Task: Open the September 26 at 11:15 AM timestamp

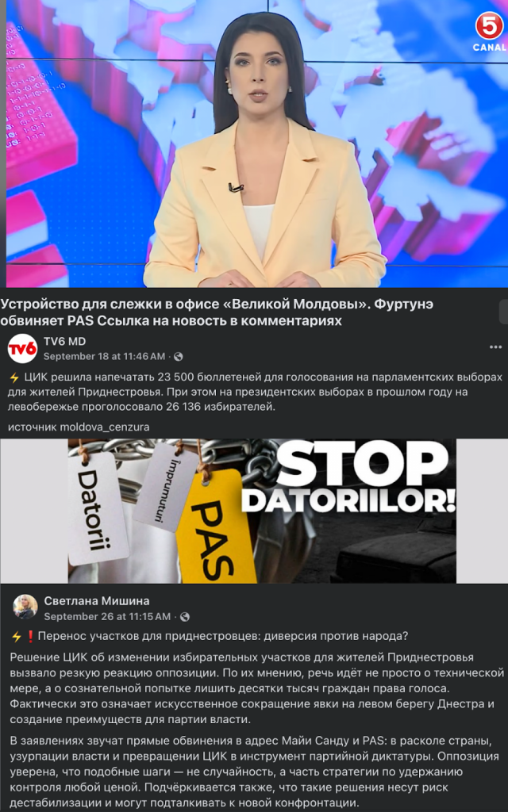Action: 107,617
